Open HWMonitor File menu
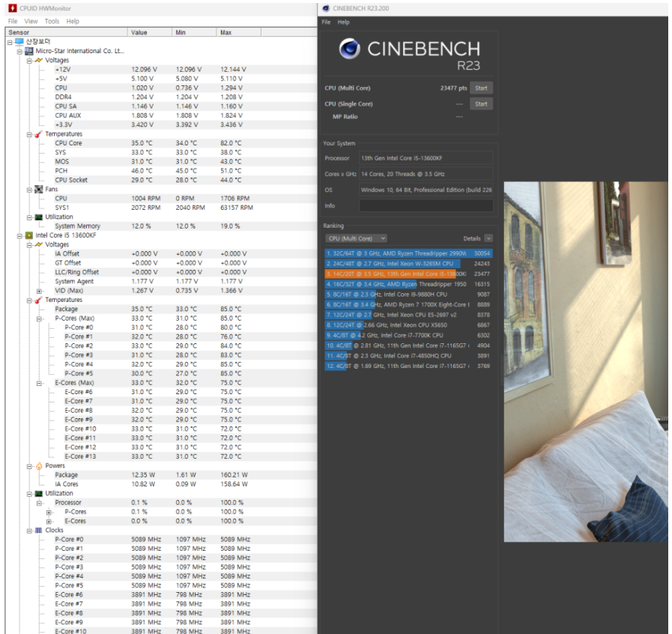This screenshot has height=634, width=672. [x=13, y=21]
